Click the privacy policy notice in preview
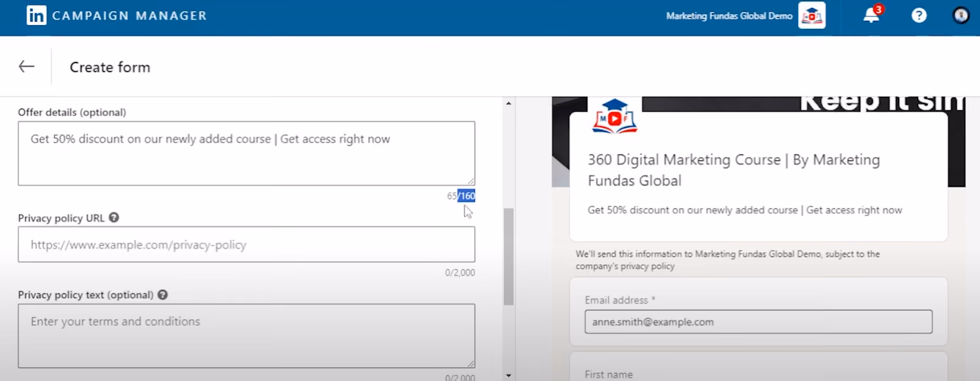The width and height of the screenshot is (980, 381). click(728, 260)
